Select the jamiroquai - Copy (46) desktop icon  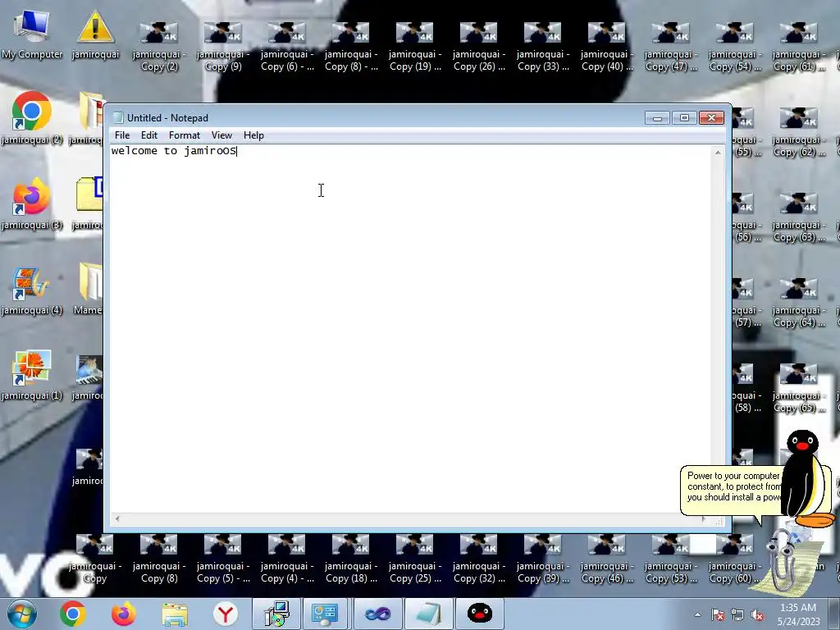tap(607, 559)
